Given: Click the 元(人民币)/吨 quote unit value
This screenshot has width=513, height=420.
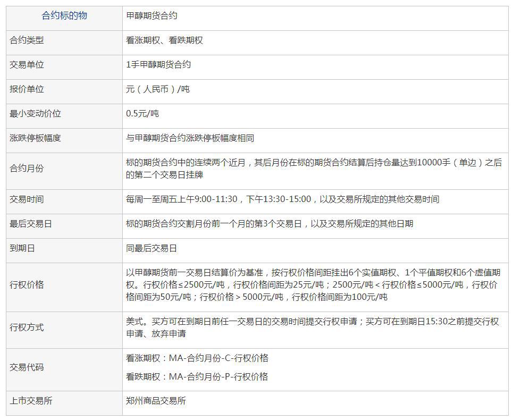Looking at the screenshot, I should [158, 89].
